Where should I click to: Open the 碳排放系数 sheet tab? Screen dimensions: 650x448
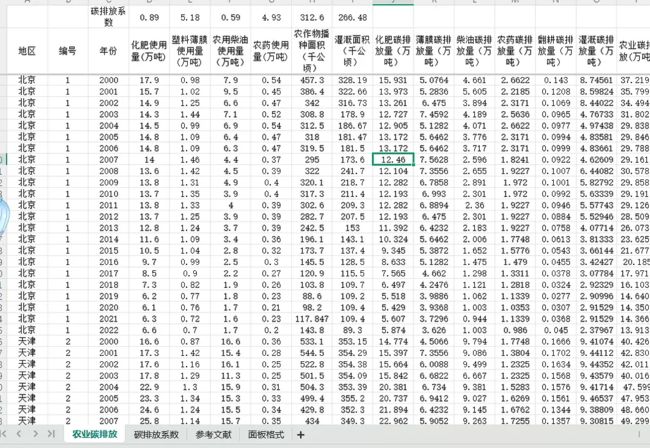[156, 434]
